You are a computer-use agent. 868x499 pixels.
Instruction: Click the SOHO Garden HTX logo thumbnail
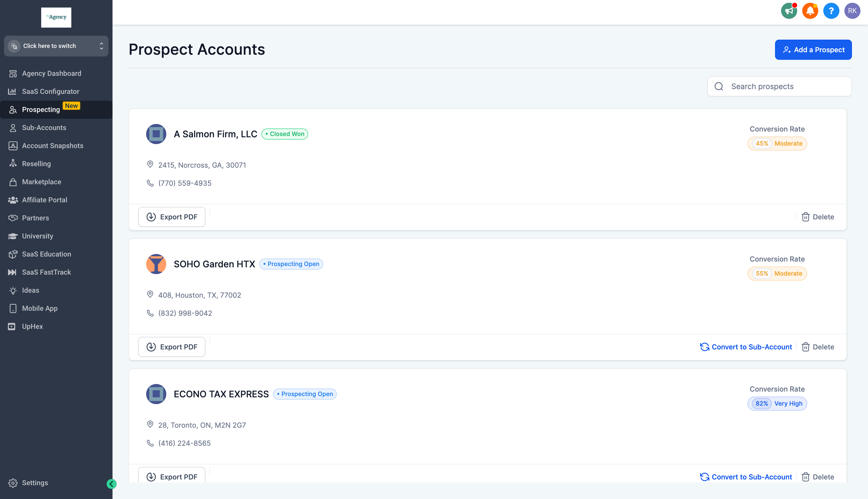[156, 264]
